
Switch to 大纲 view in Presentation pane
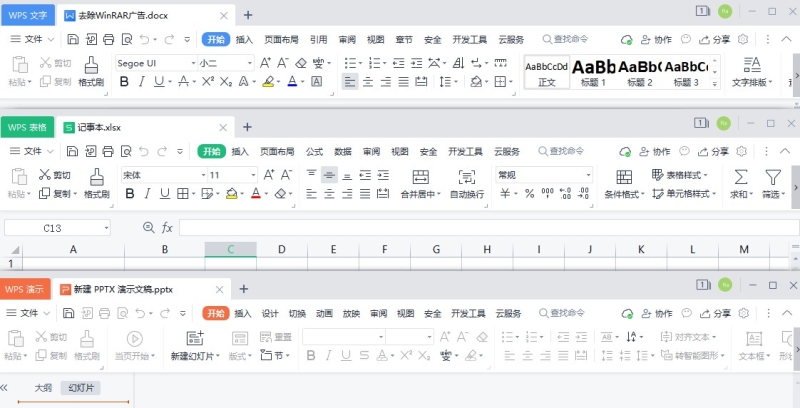coord(43,388)
